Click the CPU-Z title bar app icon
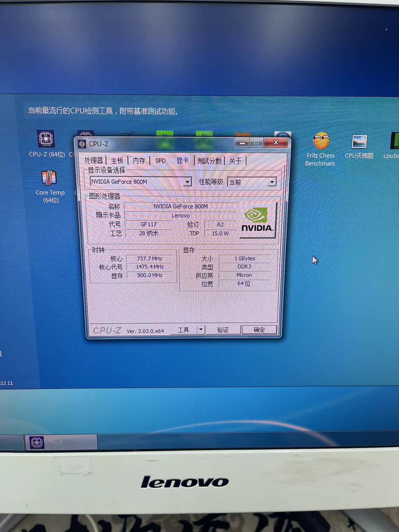This screenshot has height=532, width=399. point(82,144)
